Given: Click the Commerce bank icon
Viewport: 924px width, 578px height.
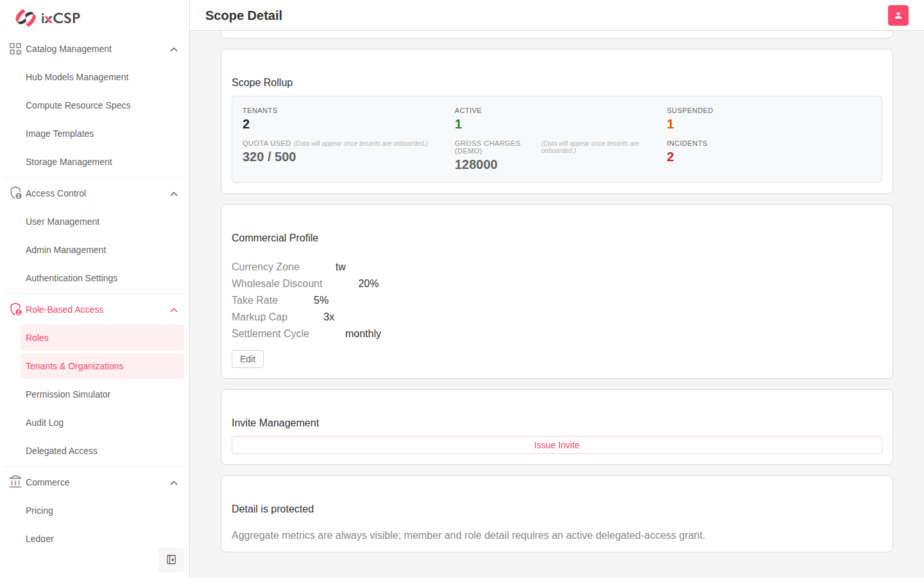Looking at the screenshot, I should click(15, 482).
